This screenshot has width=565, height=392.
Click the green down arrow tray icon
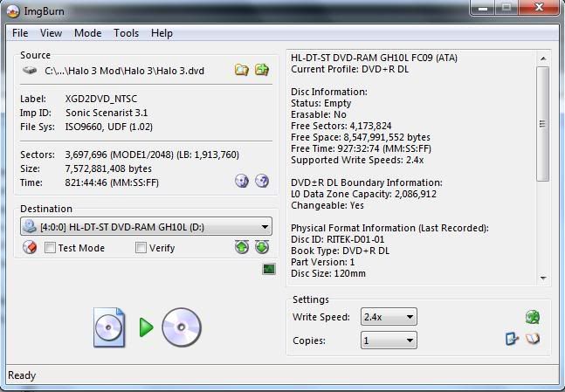[262, 247]
